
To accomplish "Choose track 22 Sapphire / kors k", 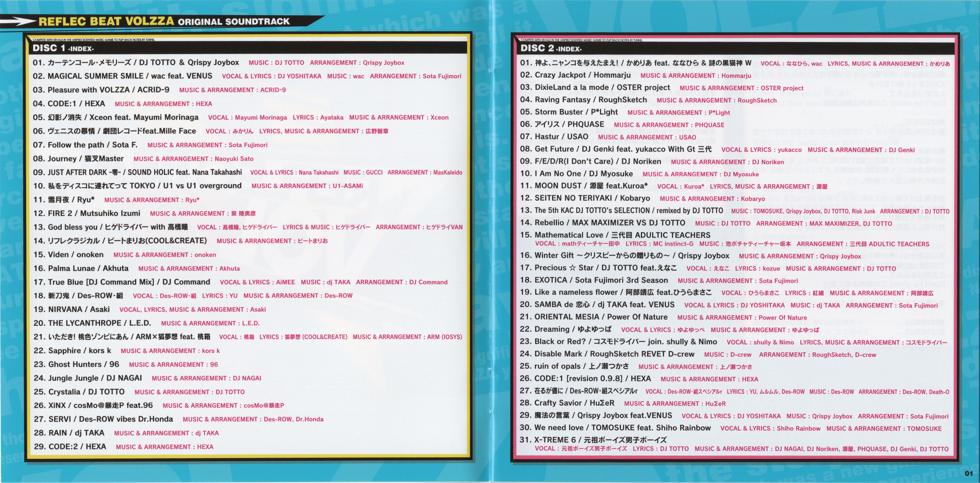I will pos(72,350).
